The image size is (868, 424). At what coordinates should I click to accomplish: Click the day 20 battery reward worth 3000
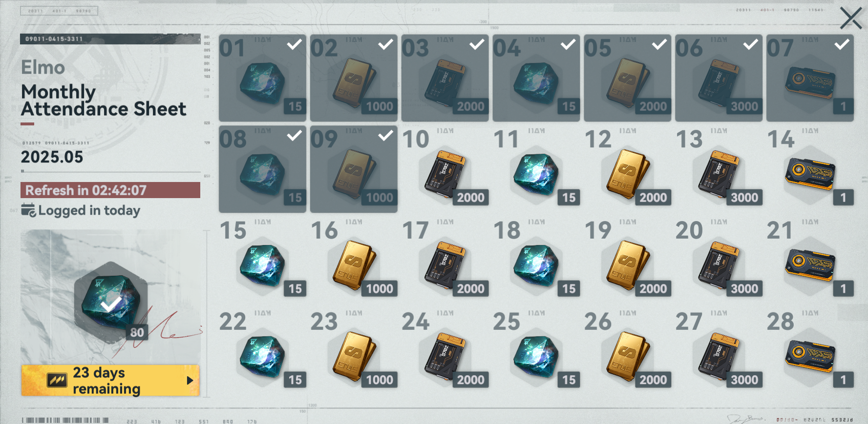(719, 264)
